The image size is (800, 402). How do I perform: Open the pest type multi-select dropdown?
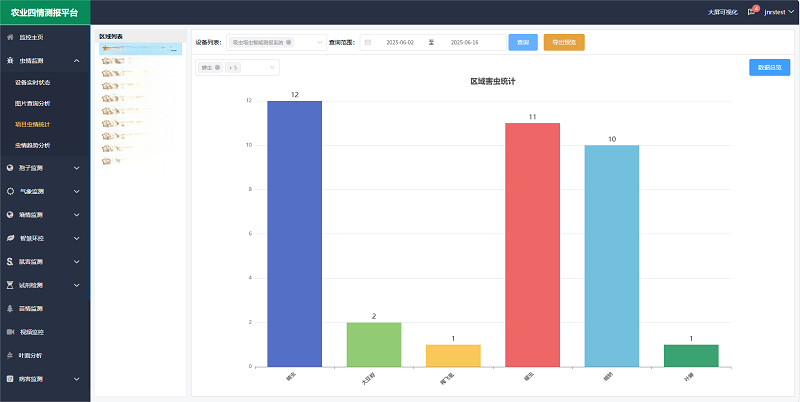coord(271,67)
